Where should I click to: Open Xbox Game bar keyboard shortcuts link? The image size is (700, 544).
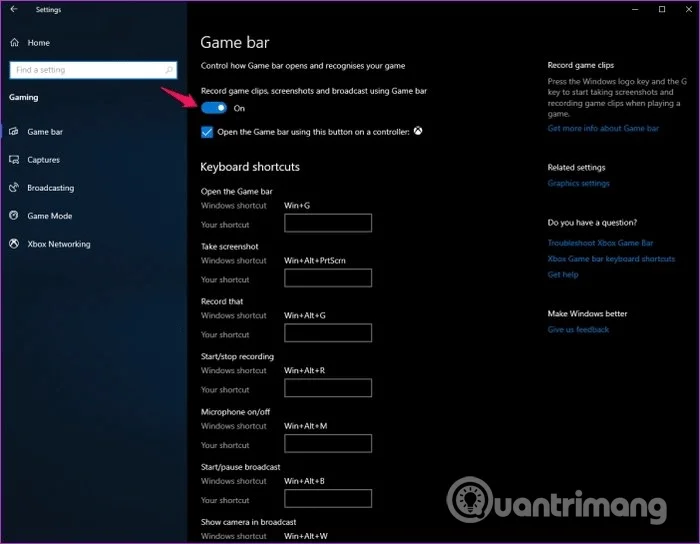coord(611,259)
